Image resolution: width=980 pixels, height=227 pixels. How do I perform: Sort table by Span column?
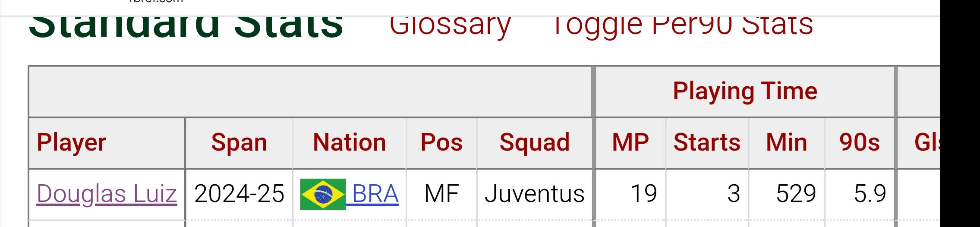click(x=239, y=143)
